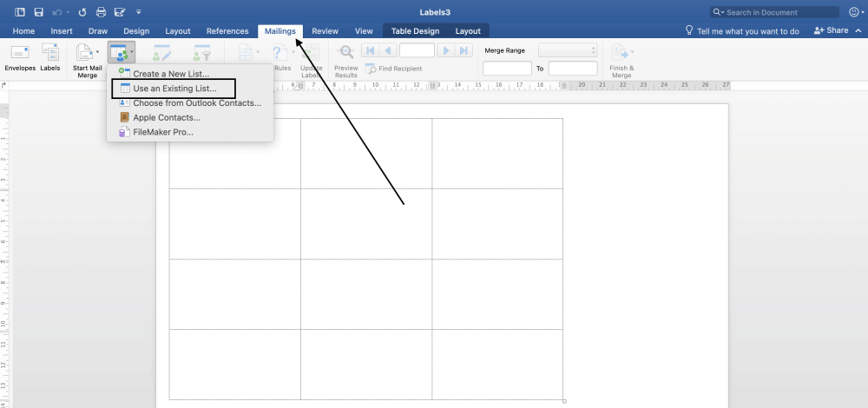Click the Share button
This screenshot has height=408, width=868.
832,30
